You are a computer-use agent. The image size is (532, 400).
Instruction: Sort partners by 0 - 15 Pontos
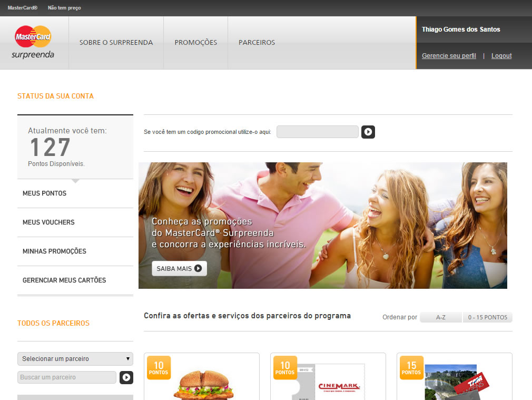coord(488,317)
